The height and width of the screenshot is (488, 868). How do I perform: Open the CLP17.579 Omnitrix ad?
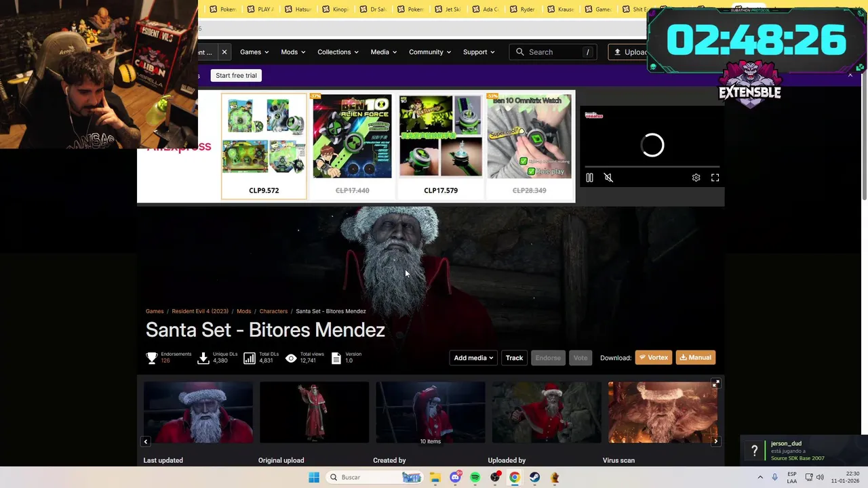pyautogui.click(x=441, y=146)
